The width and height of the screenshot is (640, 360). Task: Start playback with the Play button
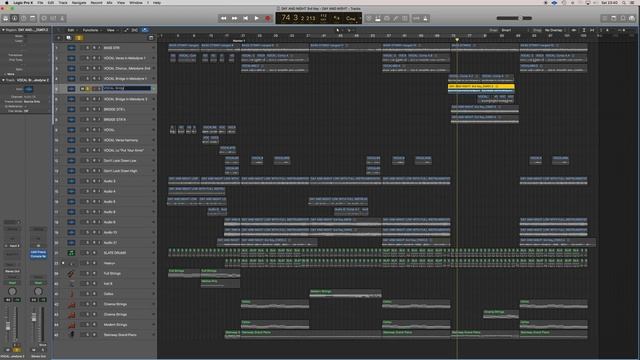(x=256, y=18)
